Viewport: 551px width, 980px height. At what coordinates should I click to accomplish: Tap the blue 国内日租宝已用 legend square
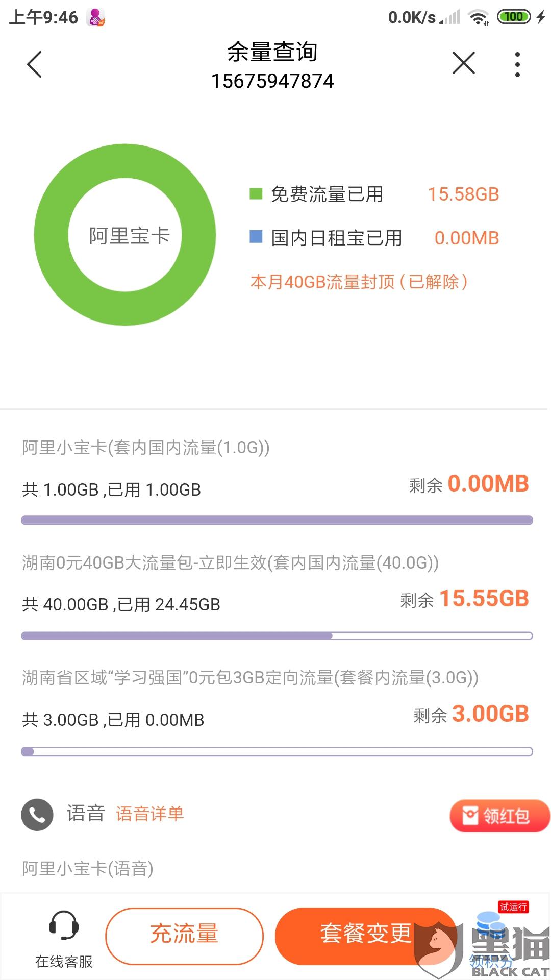(x=256, y=237)
